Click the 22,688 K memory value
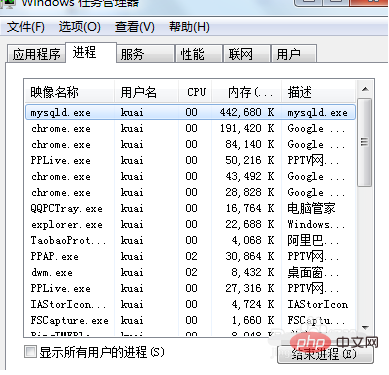This screenshot has width=389, height=375. pos(250,224)
